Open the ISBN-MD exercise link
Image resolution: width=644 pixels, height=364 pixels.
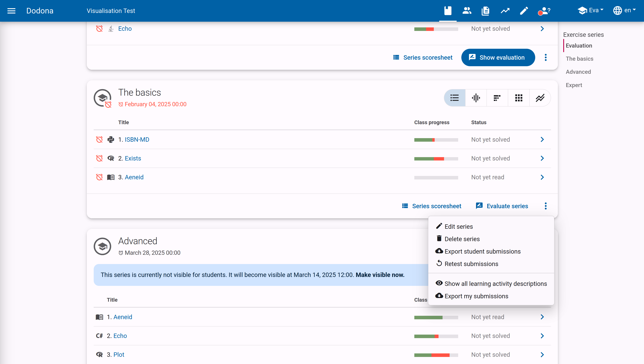(x=137, y=139)
